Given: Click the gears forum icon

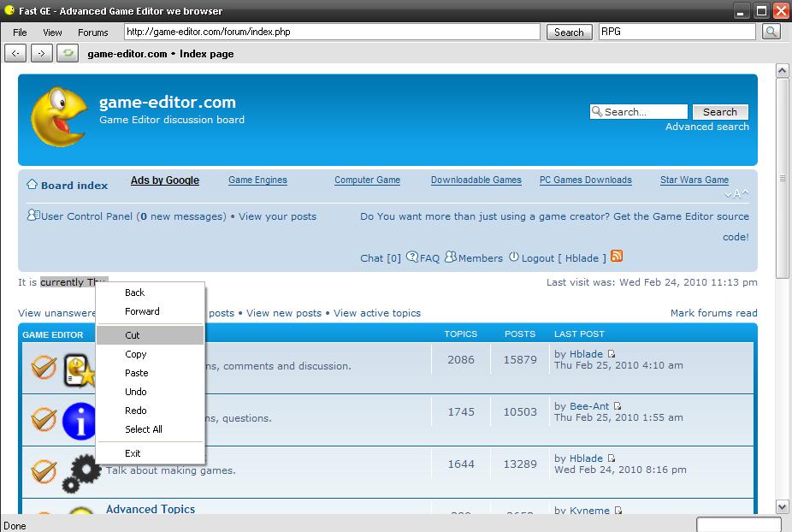Looking at the screenshot, I should [80, 473].
